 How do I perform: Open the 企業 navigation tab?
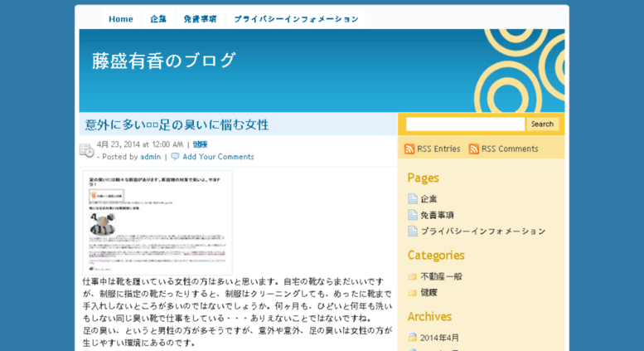[158, 19]
